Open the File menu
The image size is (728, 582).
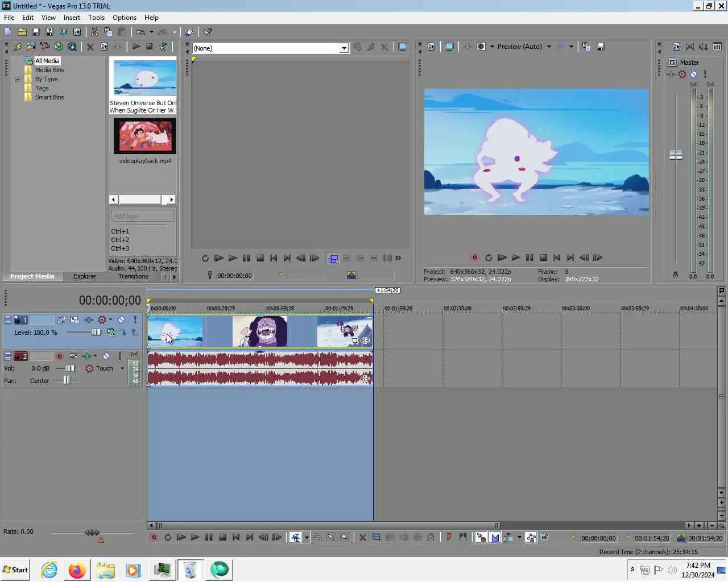(x=9, y=18)
